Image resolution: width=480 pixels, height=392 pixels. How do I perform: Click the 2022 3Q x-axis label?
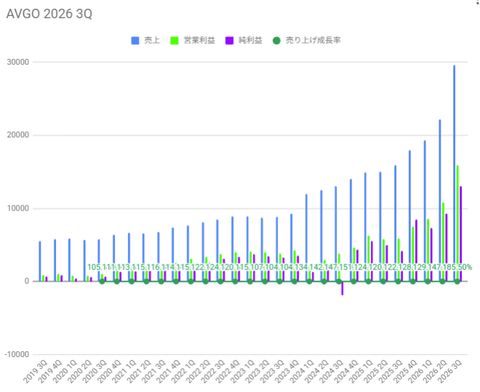[213, 371]
